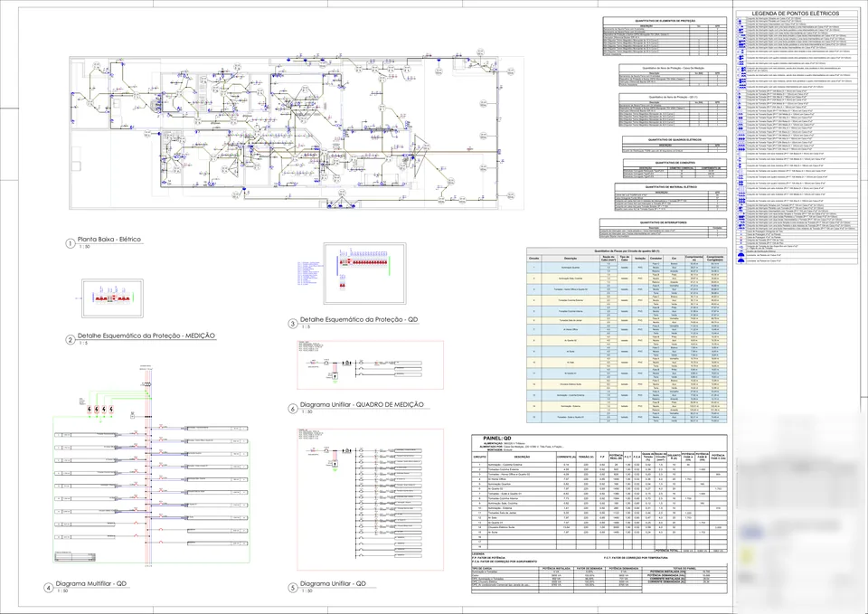This screenshot has height=614, width=868.
Task: Select the electrical floor plan drawing
Action: click(x=297, y=132)
